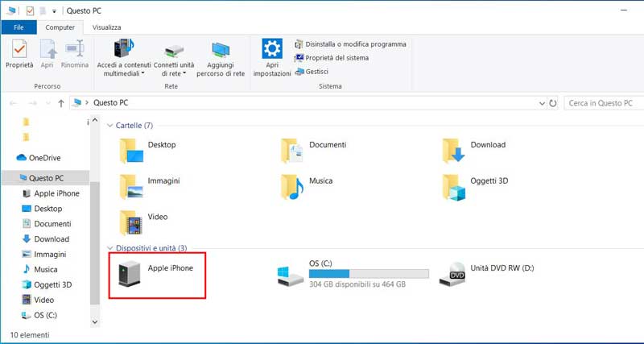Switch to the Computer ribbon tab
The image size is (644, 344).
point(60,27)
